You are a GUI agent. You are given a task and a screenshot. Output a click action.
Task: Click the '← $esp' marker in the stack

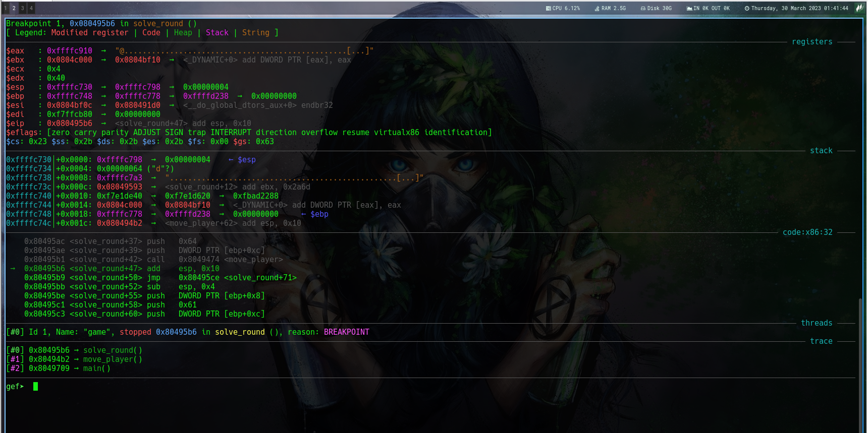point(242,160)
